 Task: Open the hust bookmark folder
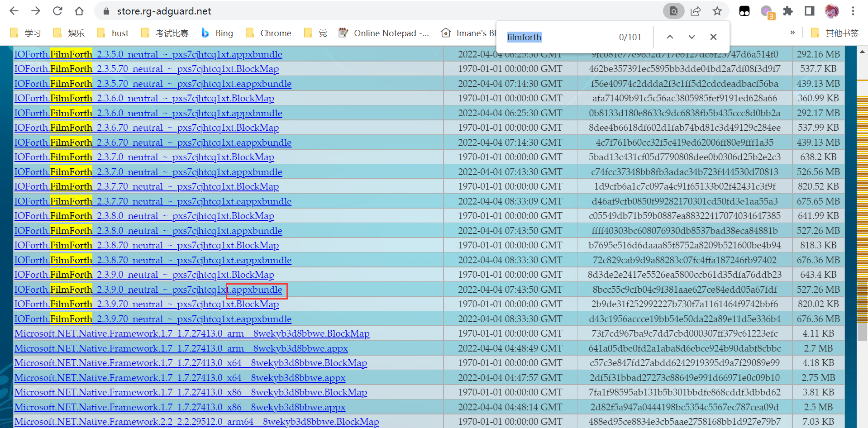point(113,33)
